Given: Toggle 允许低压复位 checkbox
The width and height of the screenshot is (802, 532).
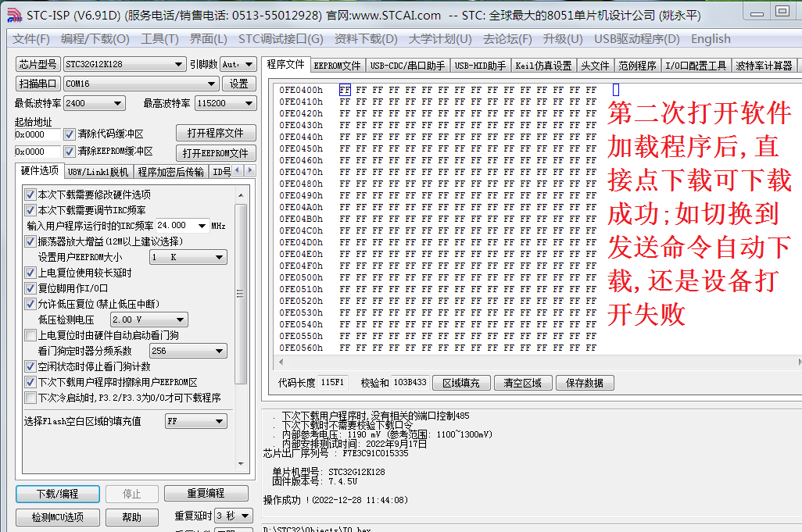Looking at the screenshot, I should 30,304.
